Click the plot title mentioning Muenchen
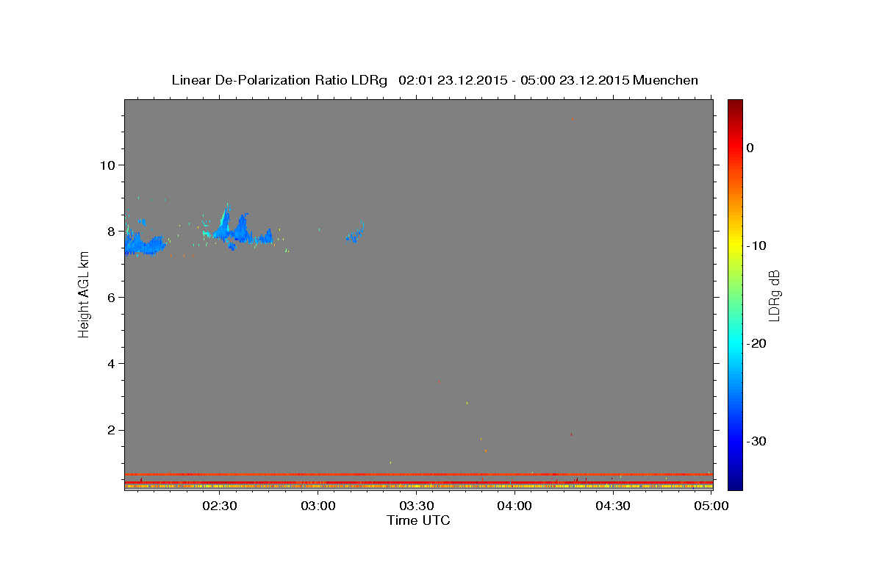The height and width of the screenshot is (588, 882). pyautogui.click(x=434, y=80)
